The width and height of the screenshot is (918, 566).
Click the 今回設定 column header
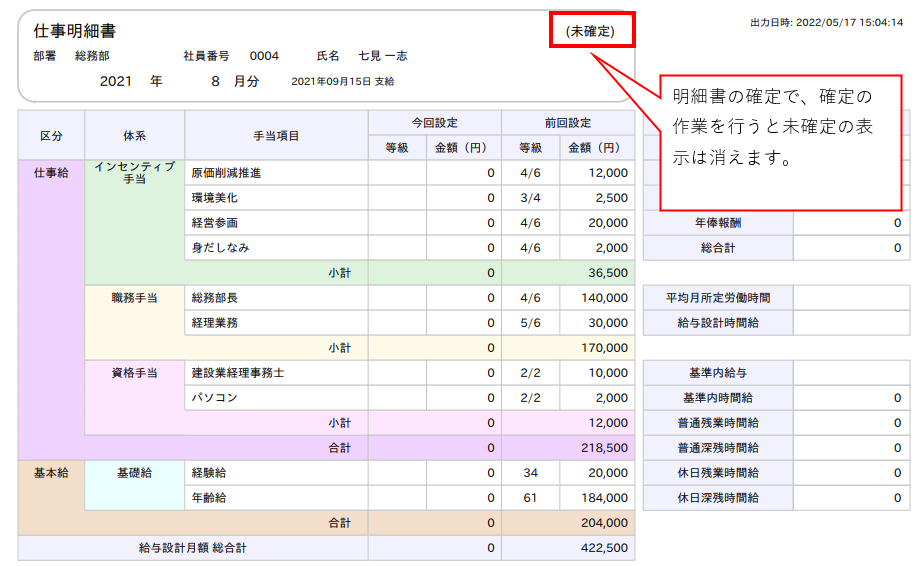[x=434, y=123]
